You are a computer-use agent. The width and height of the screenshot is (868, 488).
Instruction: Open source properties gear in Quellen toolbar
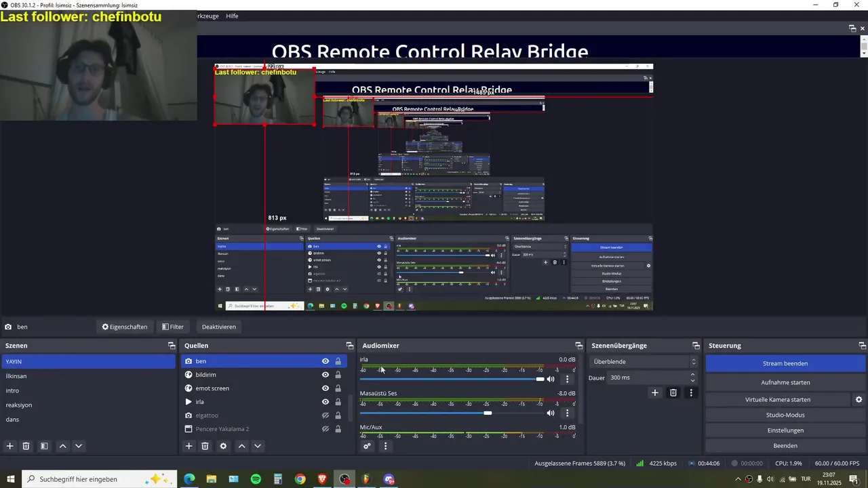(x=223, y=446)
